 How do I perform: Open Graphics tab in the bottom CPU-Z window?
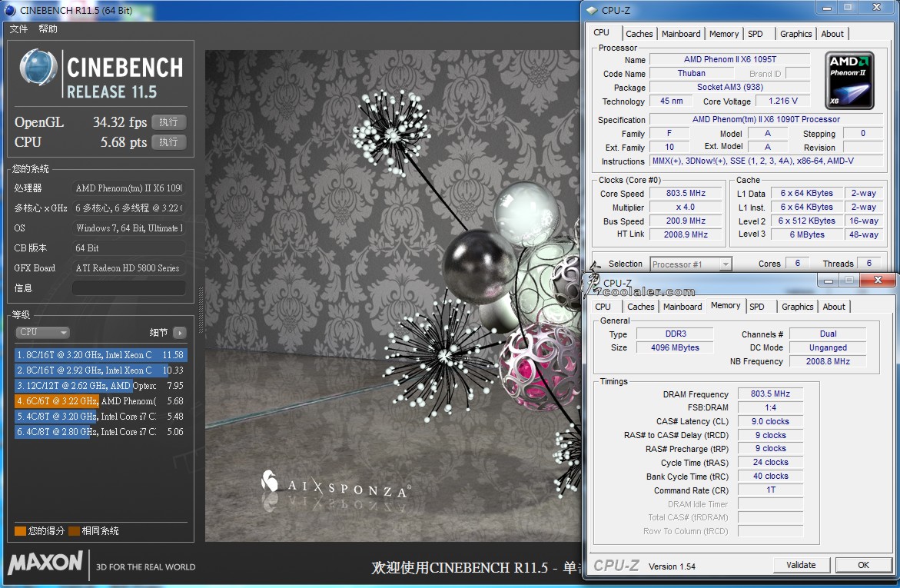click(797, 307)
